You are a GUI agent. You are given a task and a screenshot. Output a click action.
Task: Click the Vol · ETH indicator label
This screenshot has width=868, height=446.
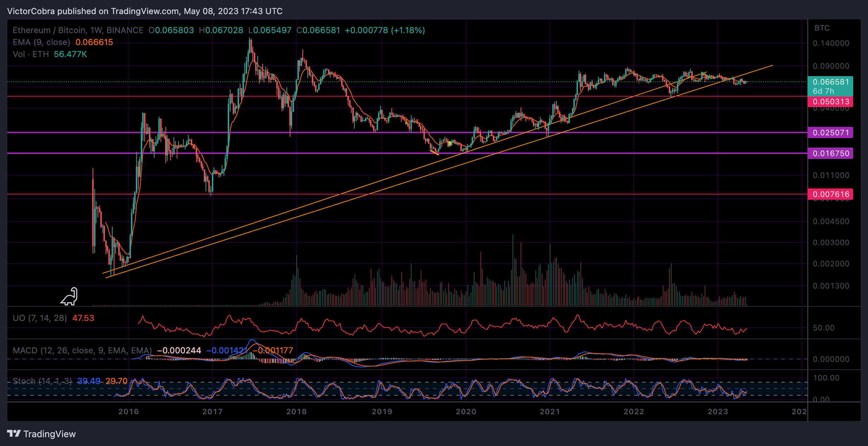[x=31, y=54]
